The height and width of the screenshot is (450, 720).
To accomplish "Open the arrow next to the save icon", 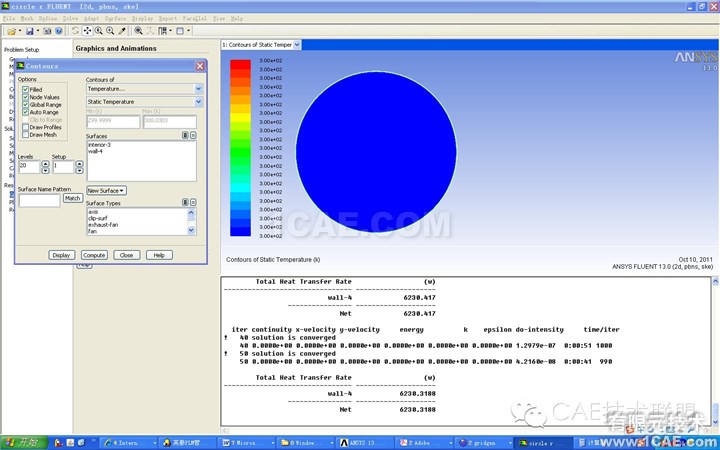I will click(x=38, y=31).
